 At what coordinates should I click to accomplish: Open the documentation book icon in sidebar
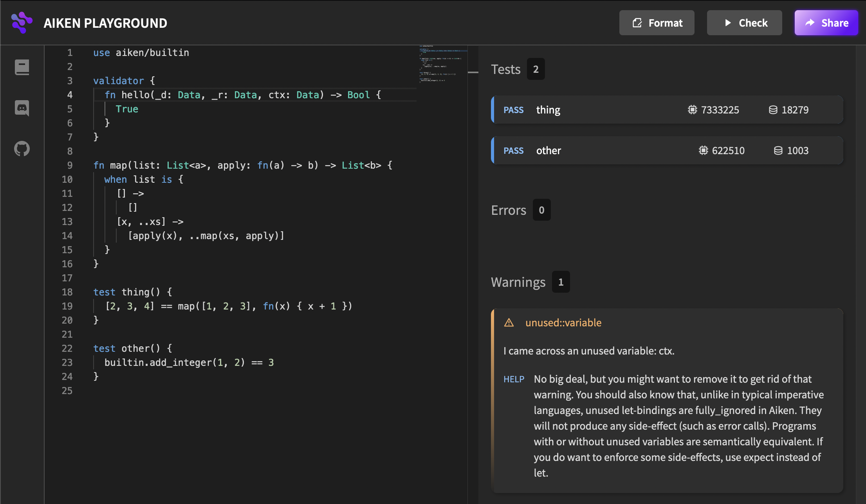(x=22, y=67)
